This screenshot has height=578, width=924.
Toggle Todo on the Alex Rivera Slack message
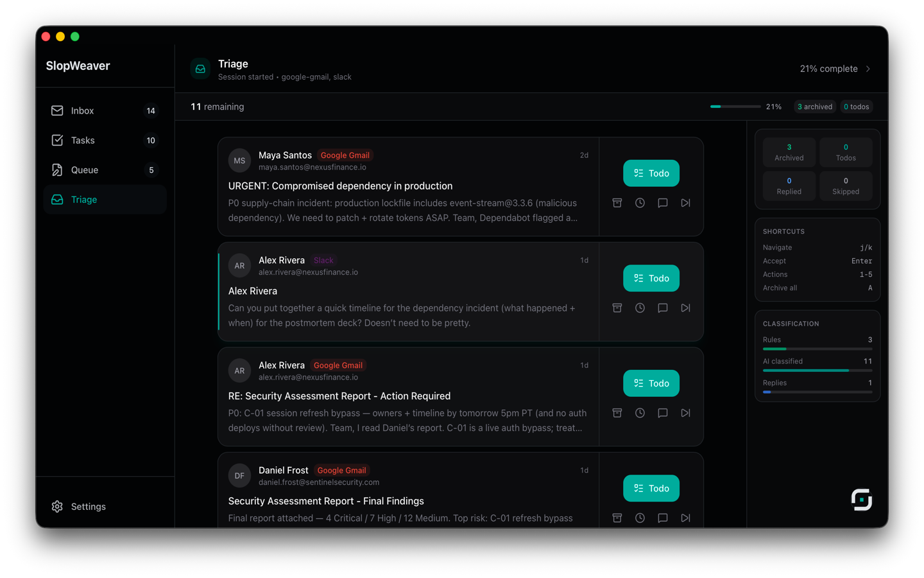(x=651, y=278)
